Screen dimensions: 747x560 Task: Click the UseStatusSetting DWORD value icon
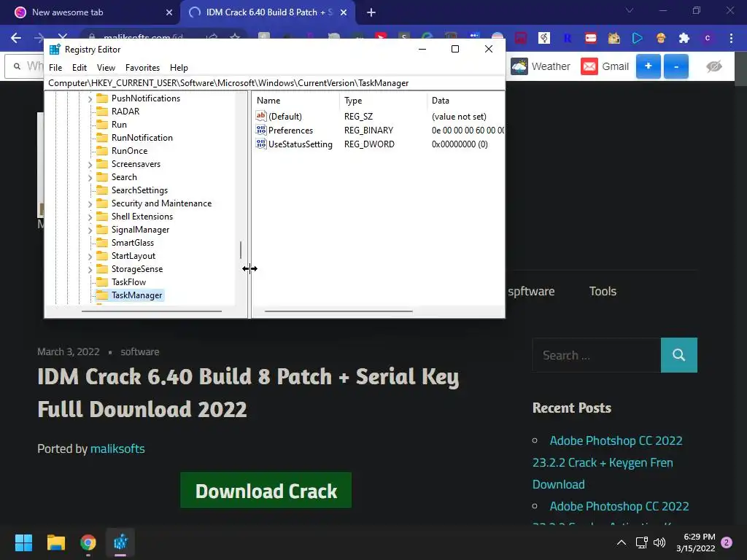coord(261,144)
